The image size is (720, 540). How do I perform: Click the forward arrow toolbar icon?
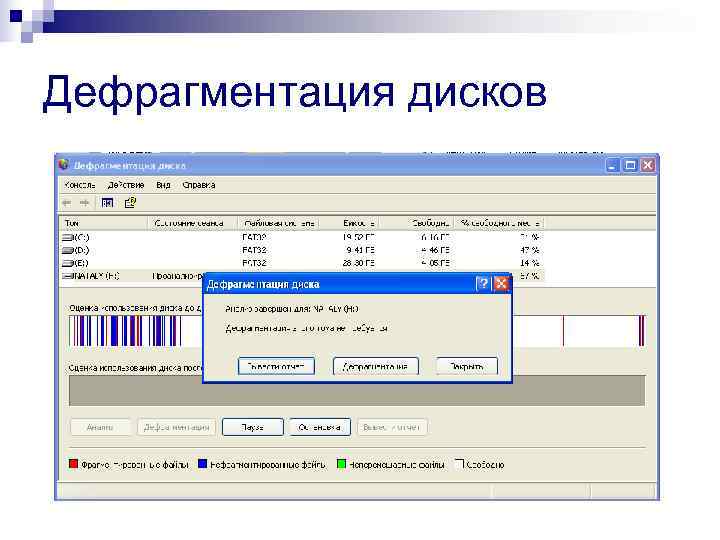[84, 202]
